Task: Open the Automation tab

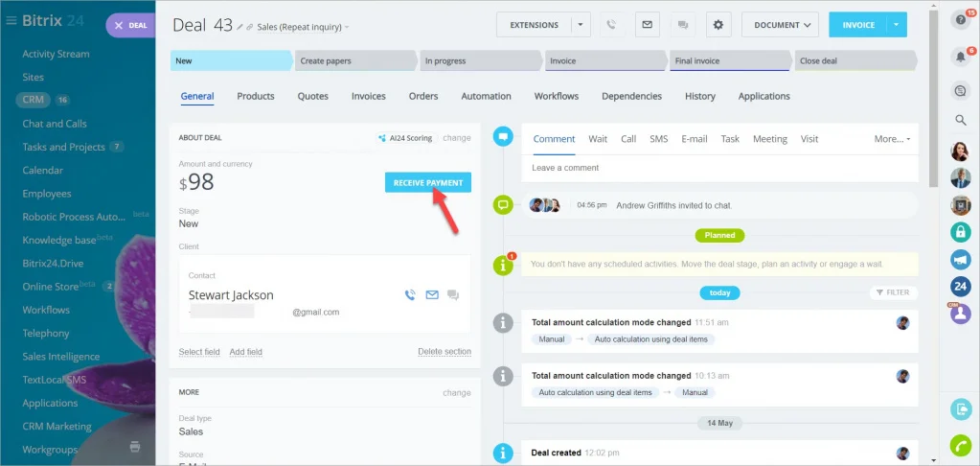Action: click(x=487, y=96)
